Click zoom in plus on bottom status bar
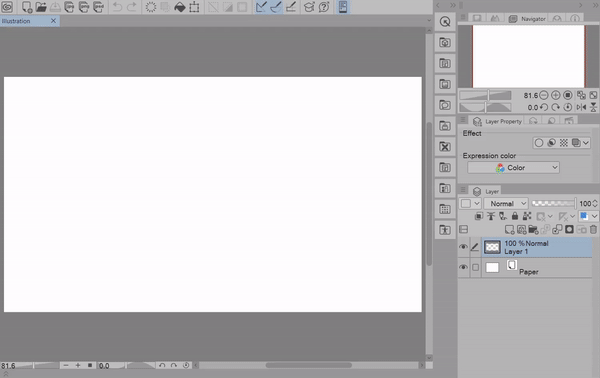This screenshot has width=600, height=378. (78, 365)
